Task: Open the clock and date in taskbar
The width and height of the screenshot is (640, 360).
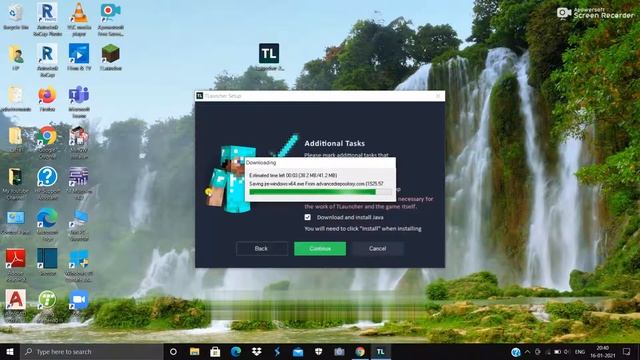Action: click(603, 351)
